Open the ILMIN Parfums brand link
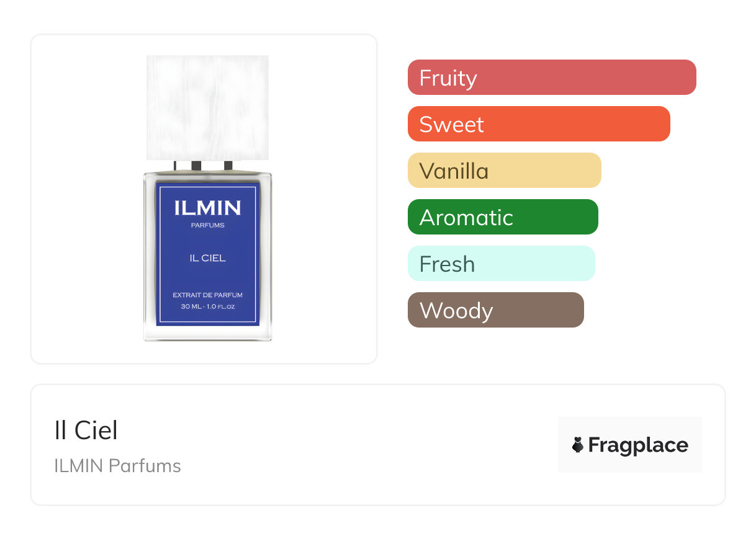Image resolution: width=756 pixels, height=536 pixels. coord(118,466)
